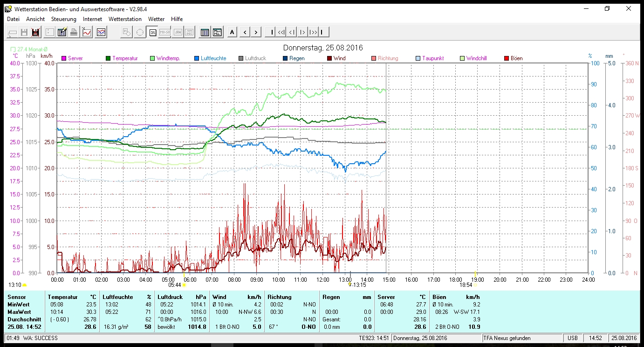Click the fast forward '|>>' button
Screen dimensions: 644x347
[x=313, y=32]
